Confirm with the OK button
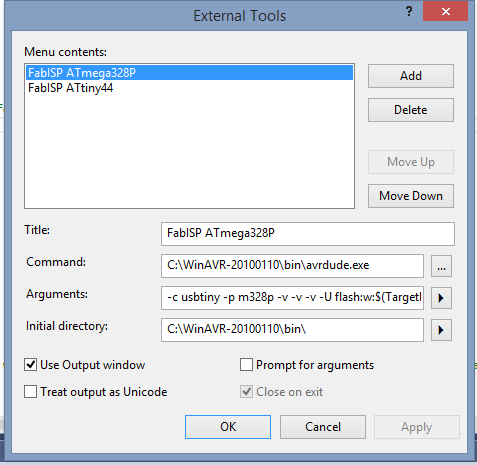 click(x=228, y=427)
